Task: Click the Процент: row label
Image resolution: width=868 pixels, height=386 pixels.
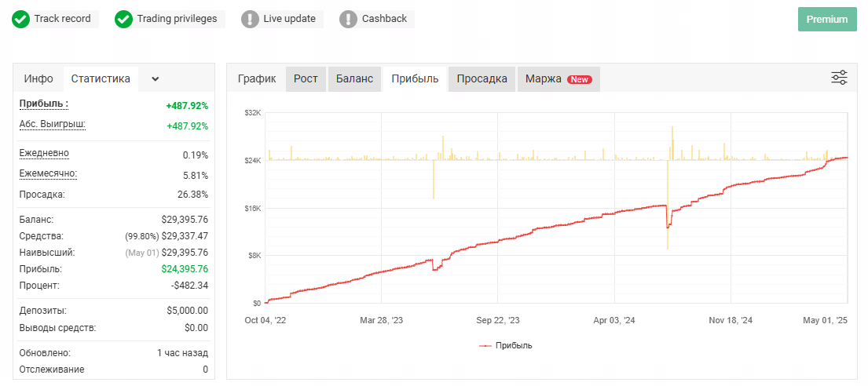Action: tap(39, 286)
